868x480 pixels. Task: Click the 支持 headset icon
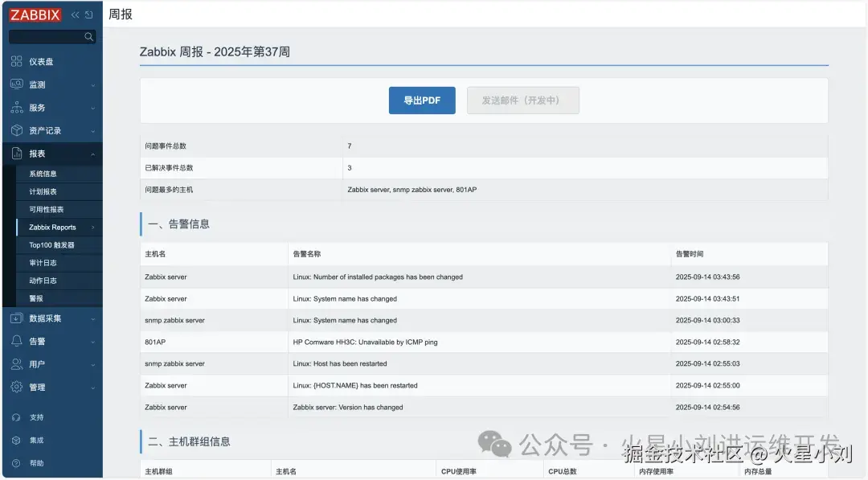pyautogui.click(x=16, y=417)
